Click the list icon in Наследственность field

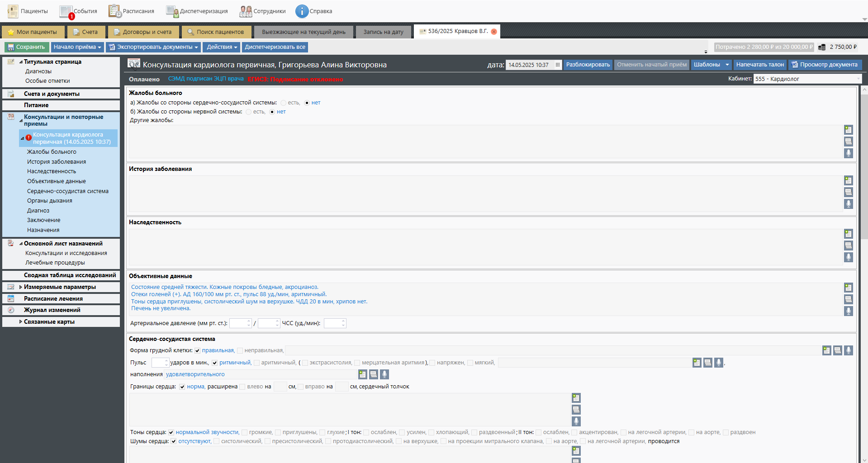pos(848,246)
